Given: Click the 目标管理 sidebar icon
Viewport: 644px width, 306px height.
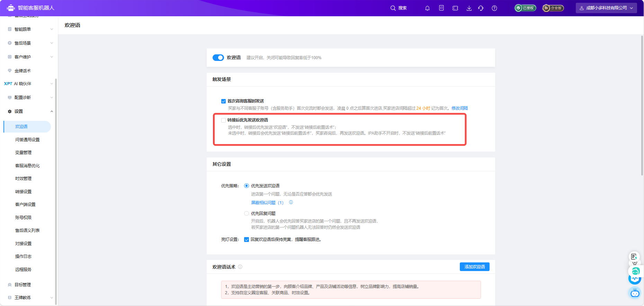Looking at the screenshot, I should (10, 285).
